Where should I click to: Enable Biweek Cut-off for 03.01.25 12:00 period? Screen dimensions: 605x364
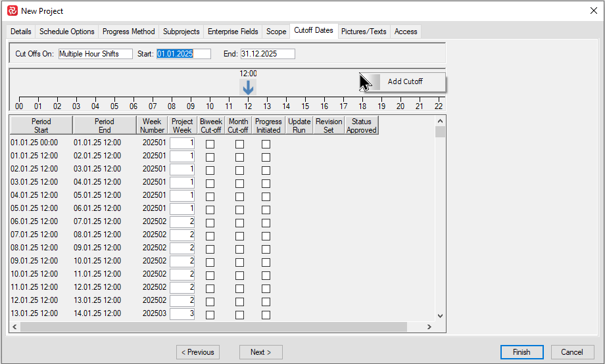(x=210, y=183)
